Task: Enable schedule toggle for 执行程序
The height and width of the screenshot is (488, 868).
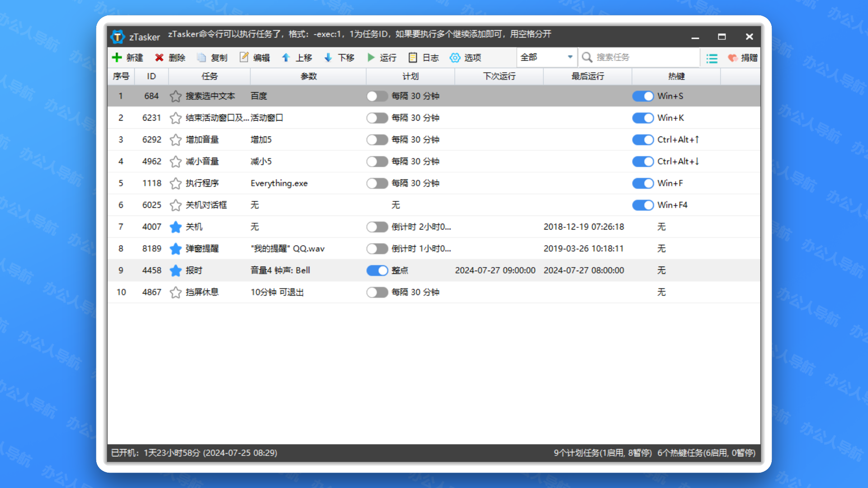Action: 377,183
